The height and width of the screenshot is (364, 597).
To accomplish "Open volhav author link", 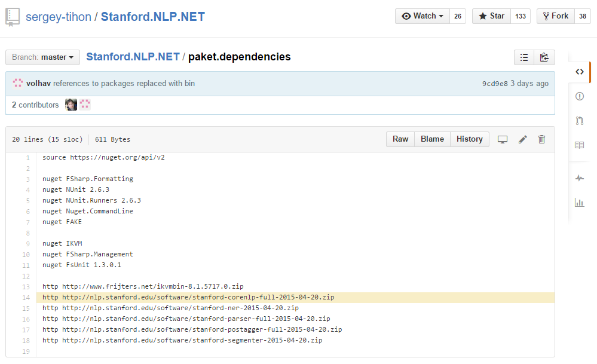I will click(38, 84).
